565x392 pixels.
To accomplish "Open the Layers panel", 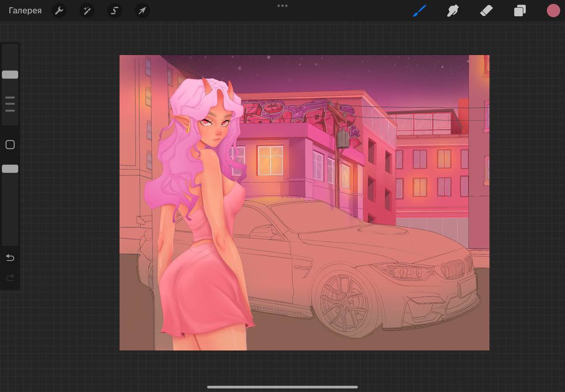I will (x=520, y=10).
